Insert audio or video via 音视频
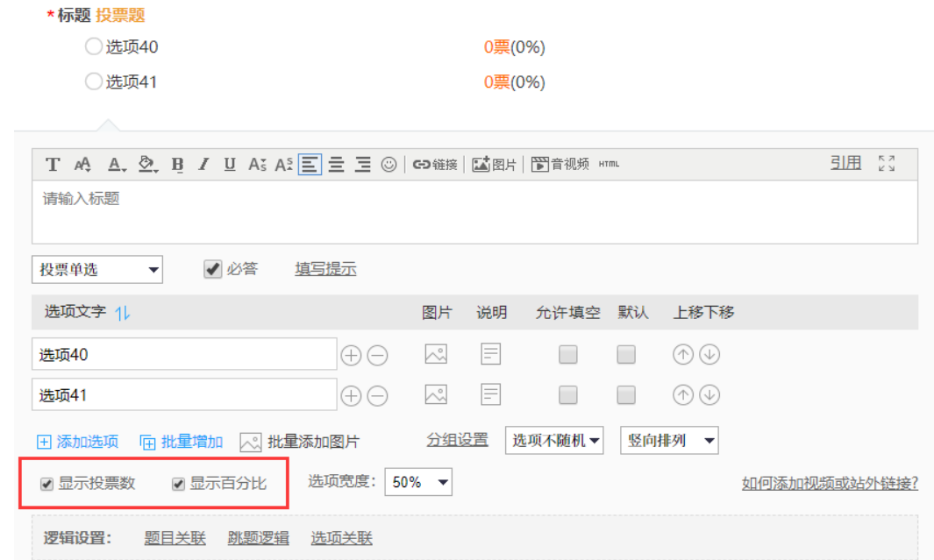This screenshot has height=560, width=934. (x=560, y=164)
